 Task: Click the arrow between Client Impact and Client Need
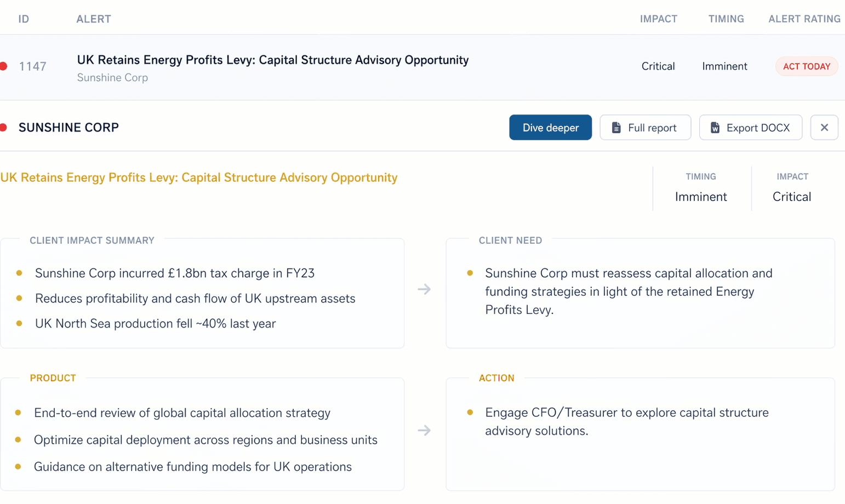pos(424,289)
